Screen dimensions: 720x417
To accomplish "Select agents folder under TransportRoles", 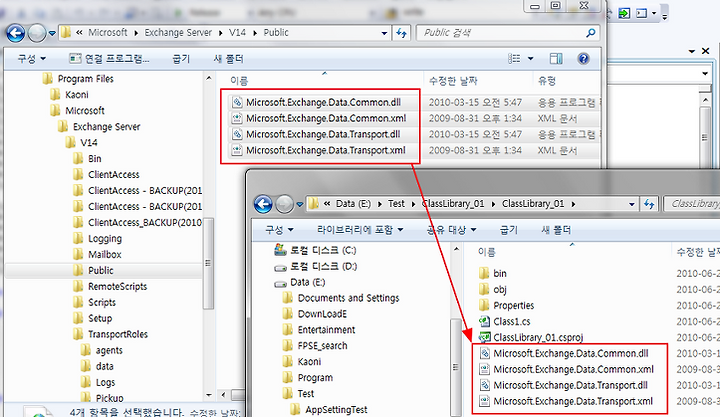I will coord(101,350).
